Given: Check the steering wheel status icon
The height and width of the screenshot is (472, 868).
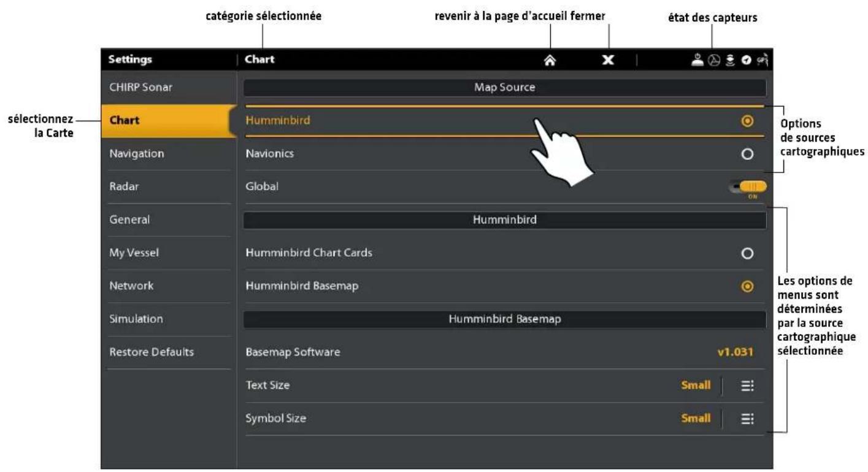Looking at the screenshot, I should click(x=713, y=60).
